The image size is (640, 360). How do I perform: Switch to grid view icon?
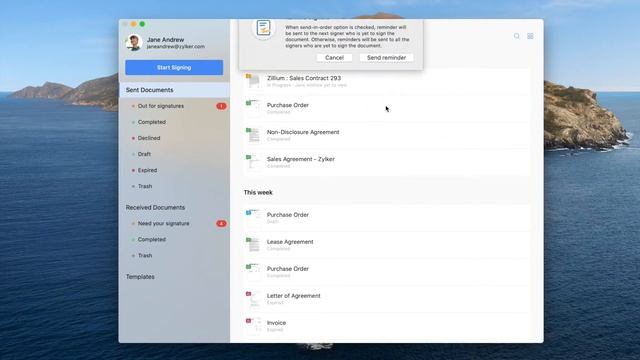click(x=530, y=36)
